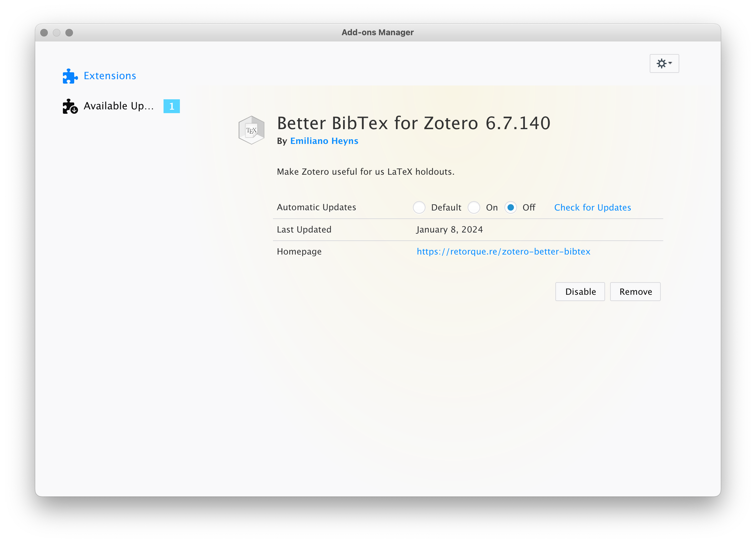
Task: Close the Add-ons Manager window
Action: pos(44,33)
